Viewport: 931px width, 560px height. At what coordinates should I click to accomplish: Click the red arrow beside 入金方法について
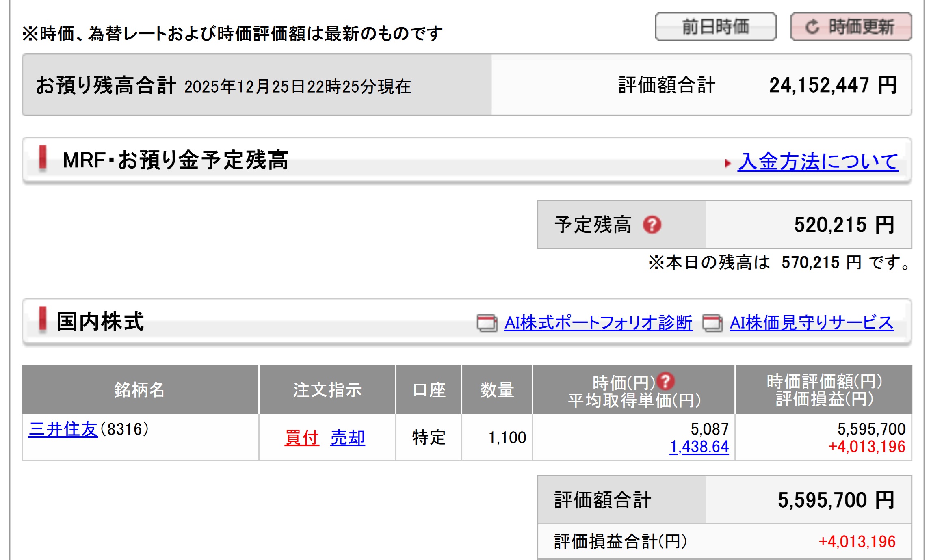pyautogui.click(x=727, y=163)
